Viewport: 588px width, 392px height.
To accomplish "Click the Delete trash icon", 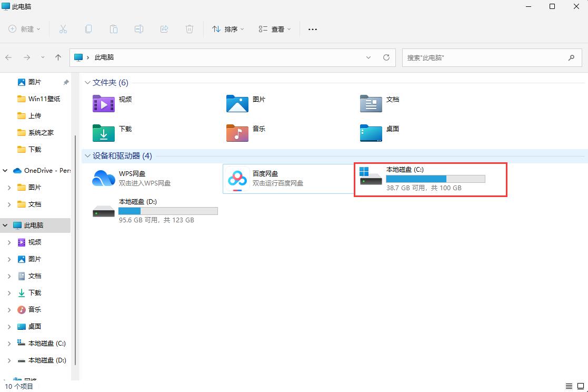I will coord(190,29).
